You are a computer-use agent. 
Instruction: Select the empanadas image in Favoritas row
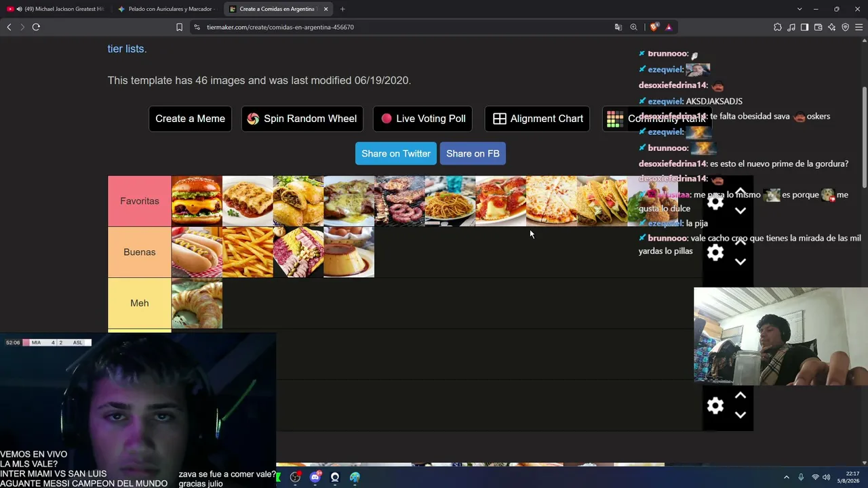pyautogui.click(x=298, y=201)
